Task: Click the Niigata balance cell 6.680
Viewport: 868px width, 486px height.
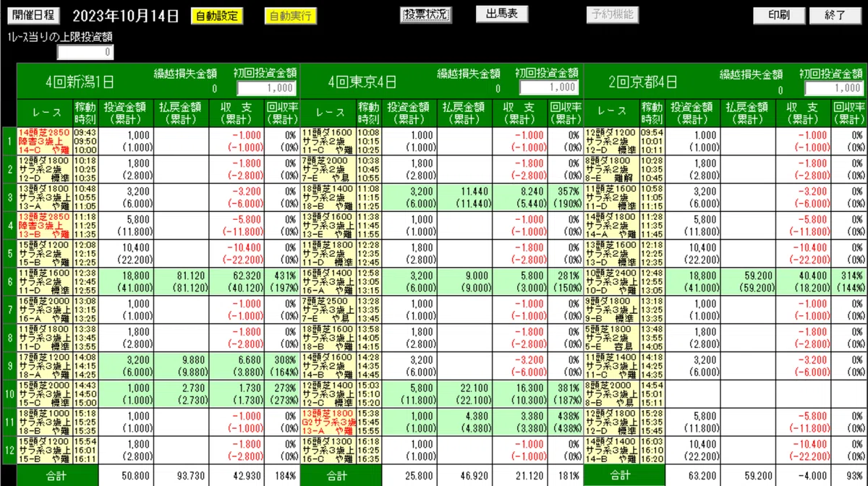Action: pos(237,365)
